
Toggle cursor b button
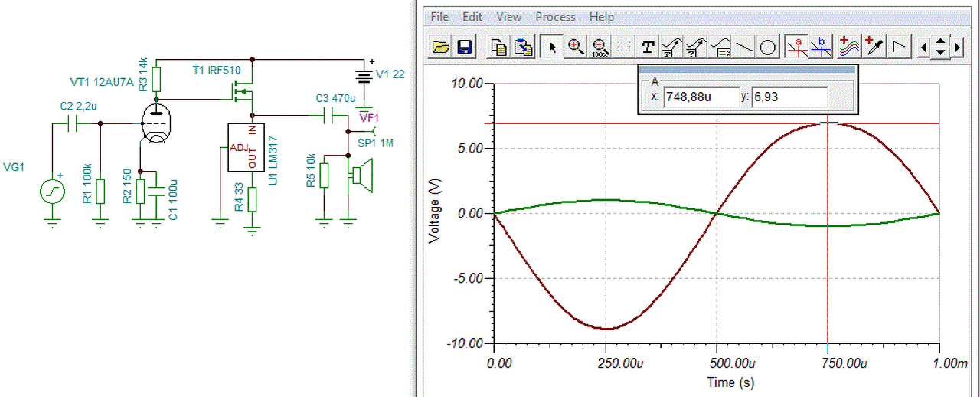click(821, 48)
